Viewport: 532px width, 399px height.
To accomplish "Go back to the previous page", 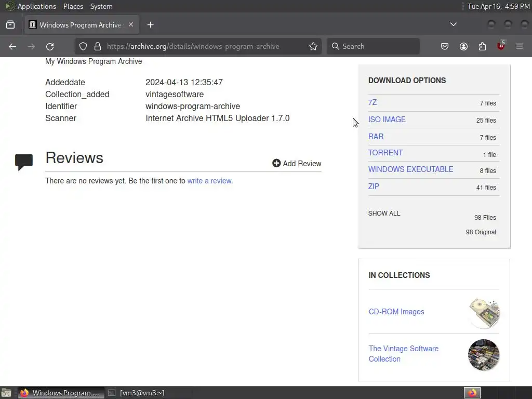I will click(x=12, y=46).
